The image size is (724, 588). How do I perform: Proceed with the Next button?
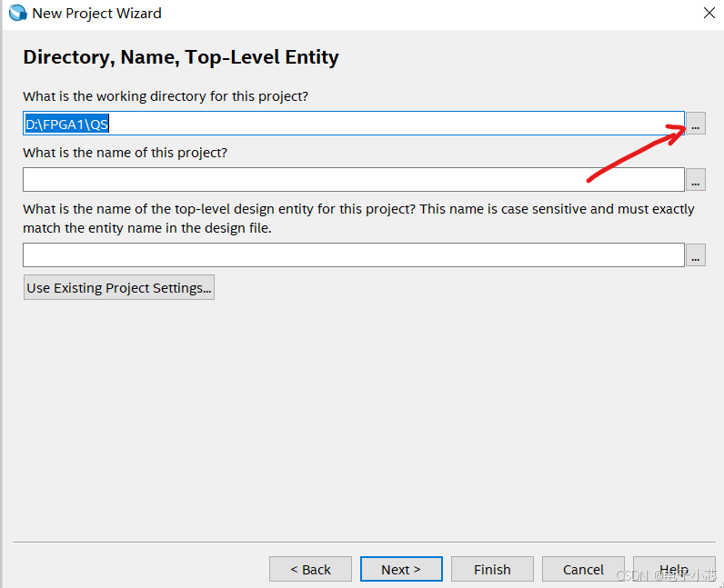[401, 570]
